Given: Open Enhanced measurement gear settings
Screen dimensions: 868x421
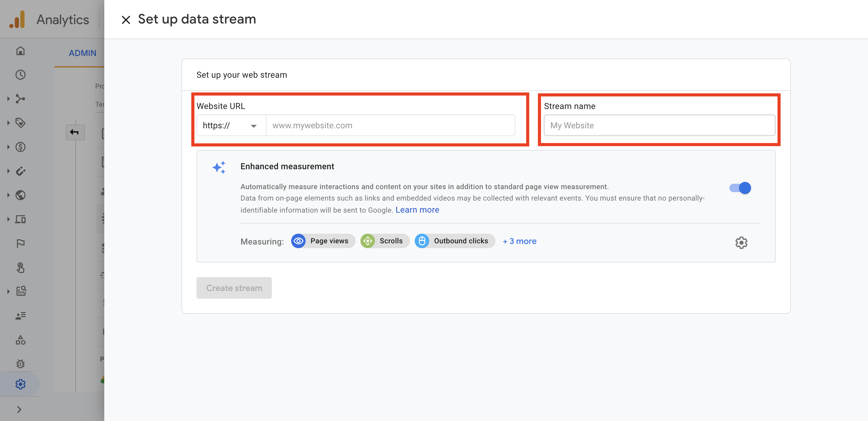Looking at the screenshot, I should (x=741, y=242).
